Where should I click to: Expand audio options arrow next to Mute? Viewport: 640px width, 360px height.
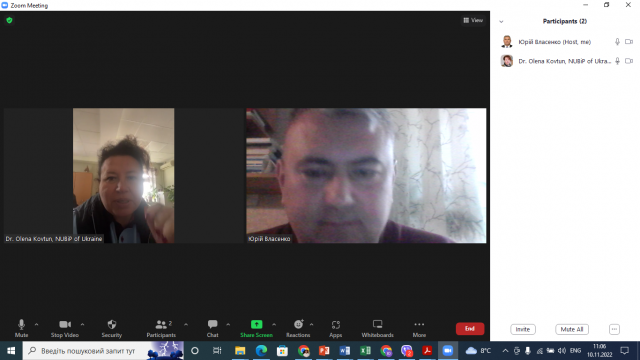(x=36, y=324)
